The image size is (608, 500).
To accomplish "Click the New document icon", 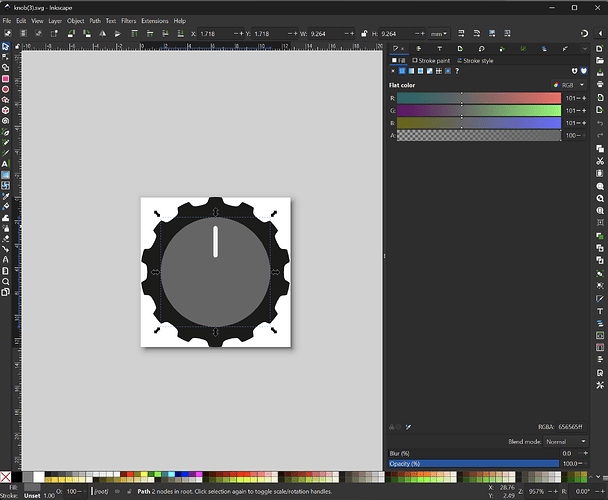I will click(600, 48).
